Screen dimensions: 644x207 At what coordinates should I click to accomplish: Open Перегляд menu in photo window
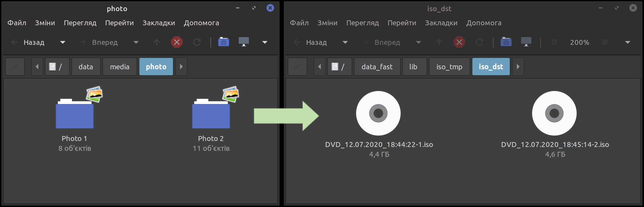point(80,23)
